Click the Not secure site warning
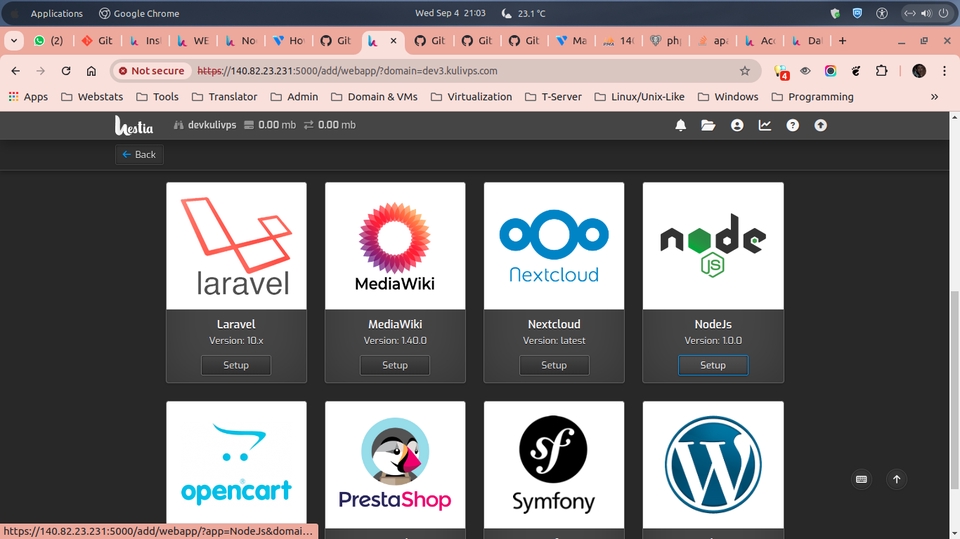960x539 pixels. point(151,71)
